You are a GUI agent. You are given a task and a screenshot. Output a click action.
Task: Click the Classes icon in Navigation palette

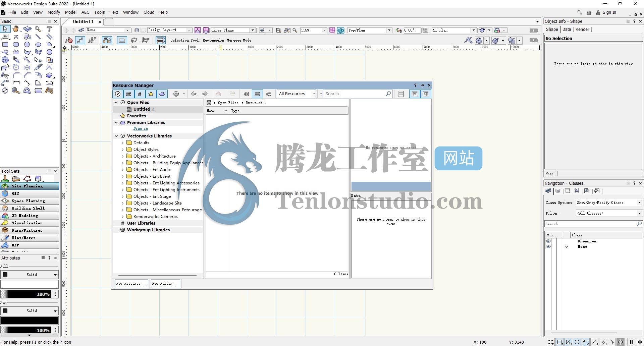click(x=548, y=191)
